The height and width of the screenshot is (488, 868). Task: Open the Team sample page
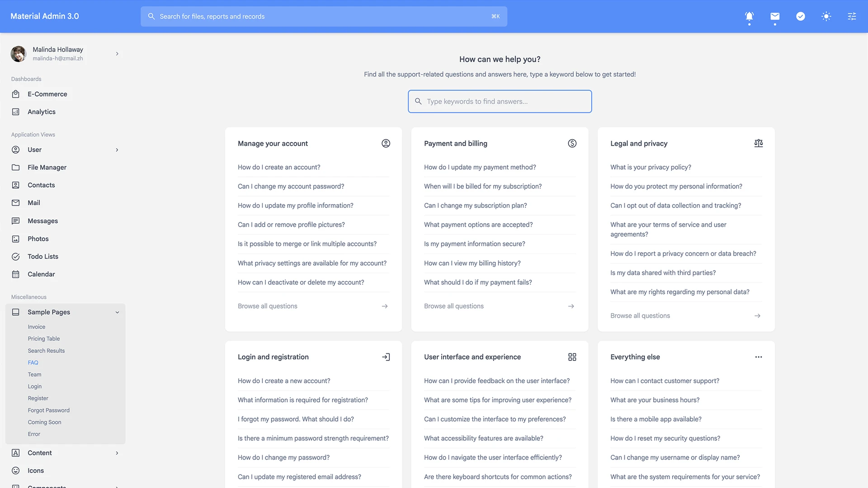pos(34,374)
